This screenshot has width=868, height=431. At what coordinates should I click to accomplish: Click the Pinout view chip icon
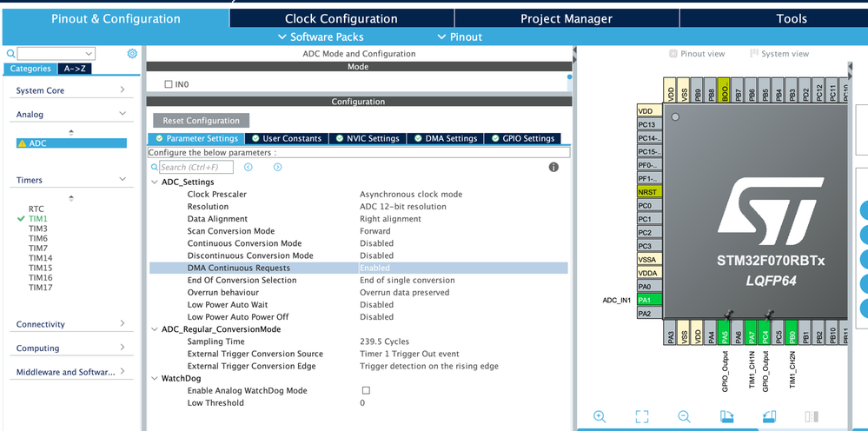pos(673,54)
